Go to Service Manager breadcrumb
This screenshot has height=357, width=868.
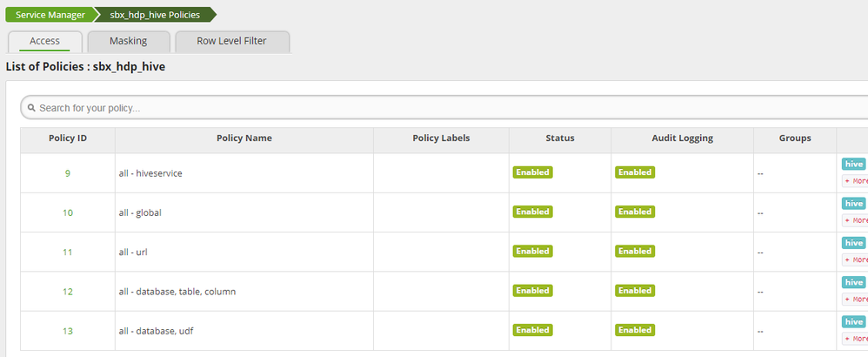point(50,15)
